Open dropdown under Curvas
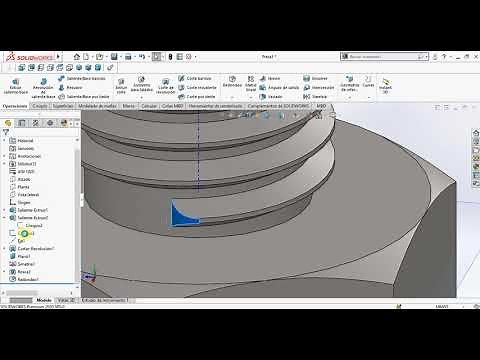 click(x=369, y=97)
